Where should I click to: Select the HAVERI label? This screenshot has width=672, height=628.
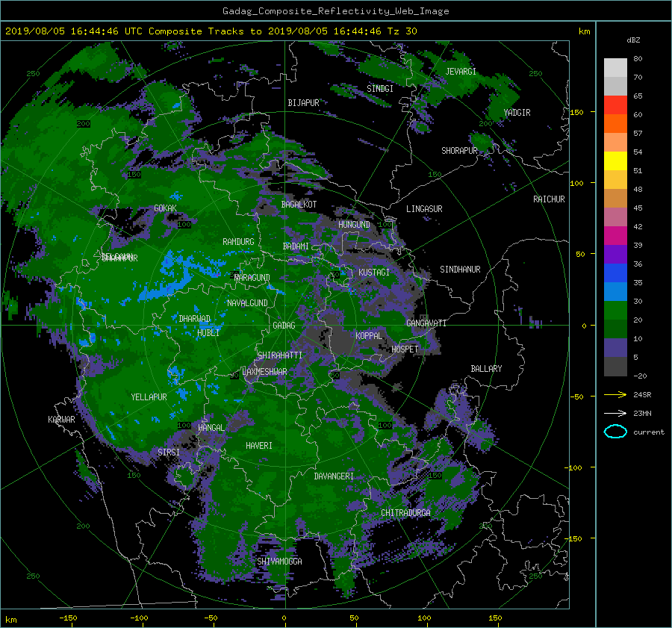[259, 447]
